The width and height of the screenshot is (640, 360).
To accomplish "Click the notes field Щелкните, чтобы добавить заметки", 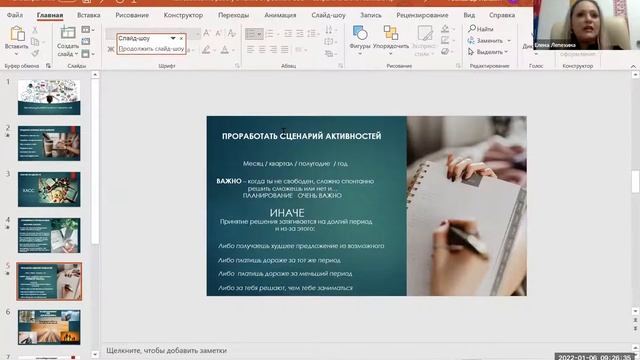I will tap(167, 350).
